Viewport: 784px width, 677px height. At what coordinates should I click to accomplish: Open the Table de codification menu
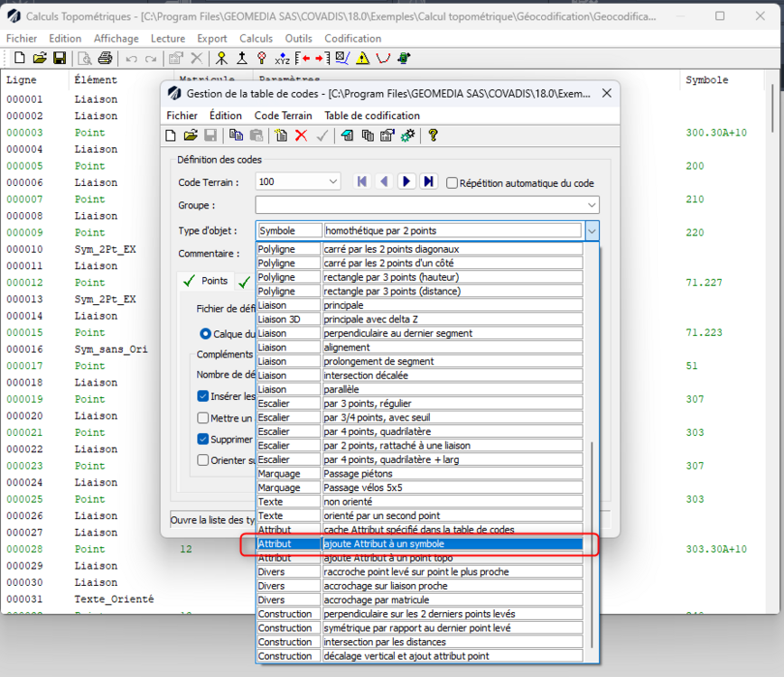pyautogui.click(x=372, y=116)
